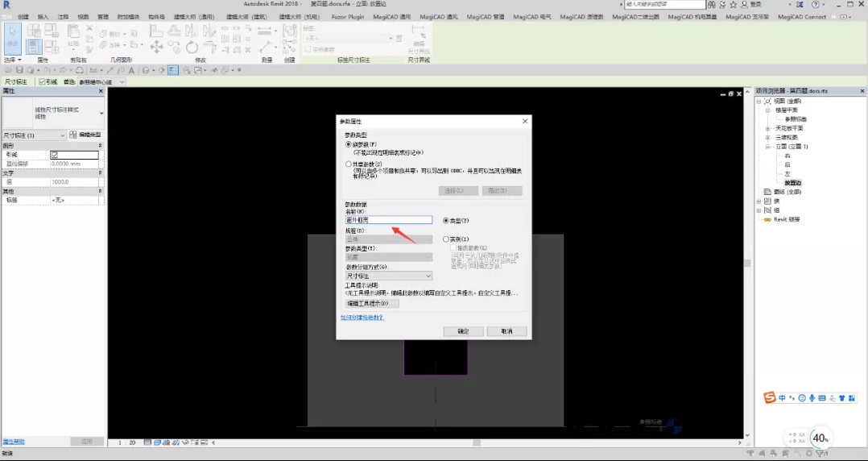Click the binoculars search icon in title bar

(713, 5)
